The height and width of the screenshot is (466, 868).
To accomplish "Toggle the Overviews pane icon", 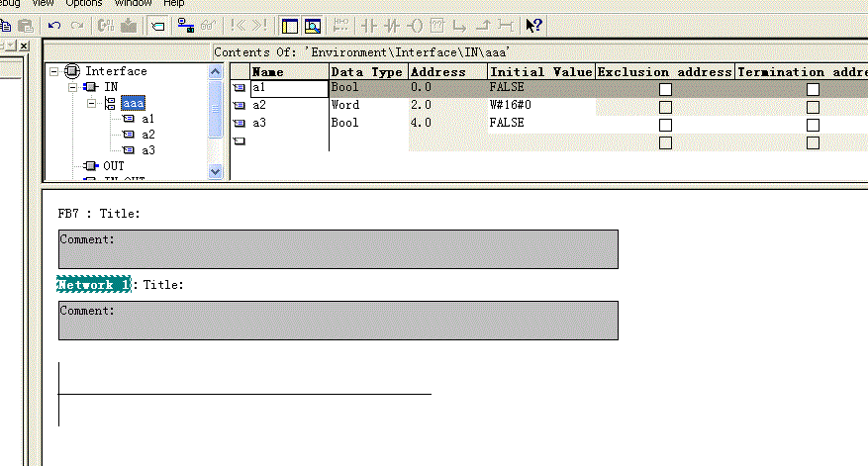I will coord(290,26).
